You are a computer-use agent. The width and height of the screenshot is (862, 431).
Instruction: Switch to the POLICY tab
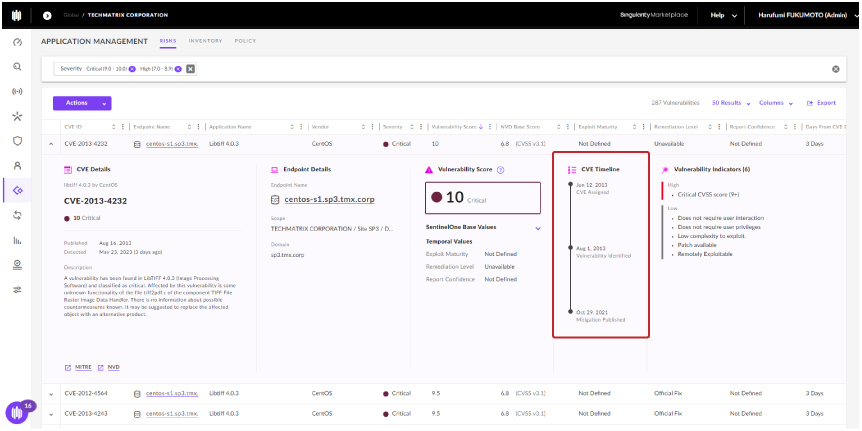click(x=245, y=41)
